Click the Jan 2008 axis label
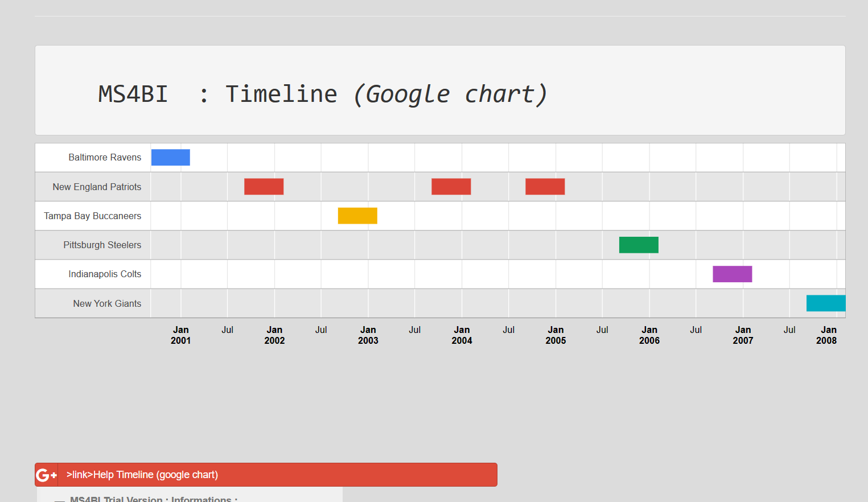Screen dimensions: 868x502 click(x=827, y=335)
